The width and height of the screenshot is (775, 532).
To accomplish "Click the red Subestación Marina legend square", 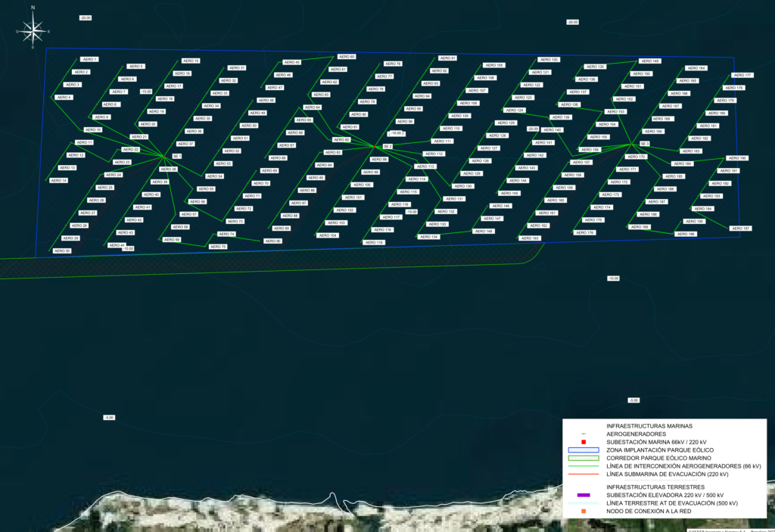I will click(x=583, y=442).
